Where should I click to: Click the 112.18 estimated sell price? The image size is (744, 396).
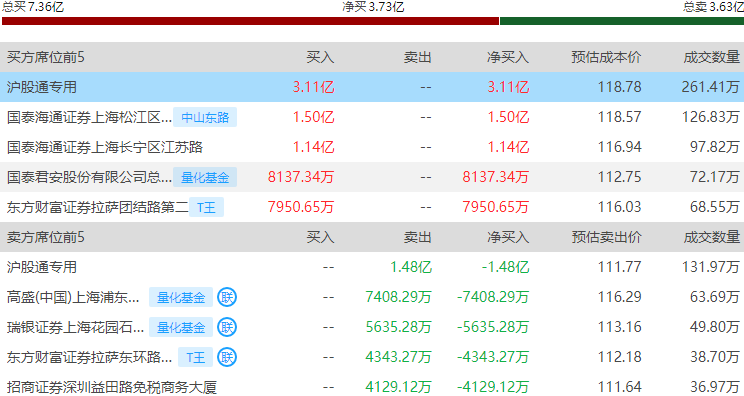coord(619,357)
